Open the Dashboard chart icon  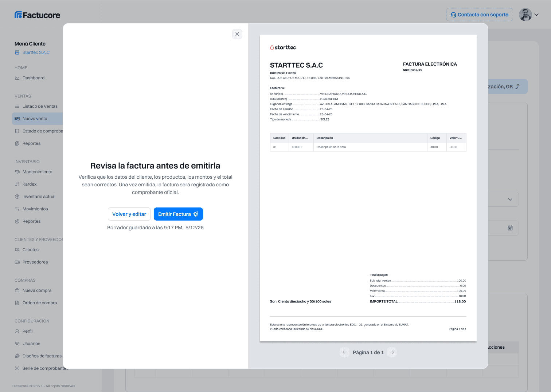(x=17, y=78)
